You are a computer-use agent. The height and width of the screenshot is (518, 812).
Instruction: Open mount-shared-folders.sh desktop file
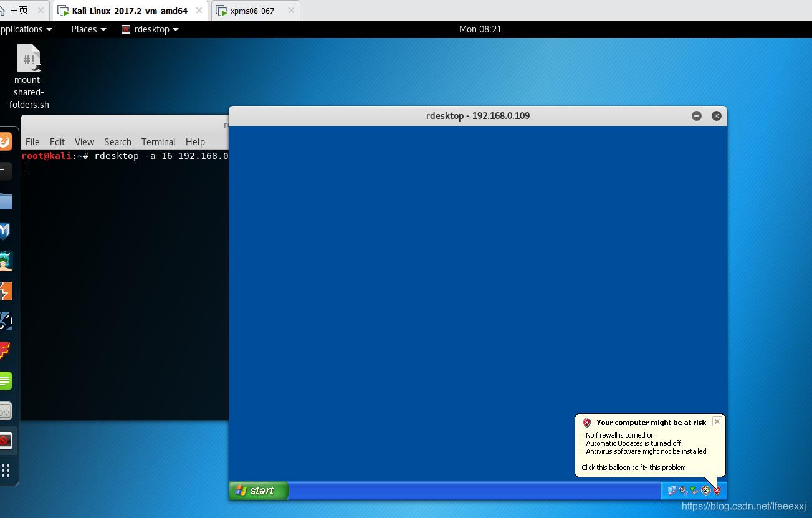[x=29, y=76]
